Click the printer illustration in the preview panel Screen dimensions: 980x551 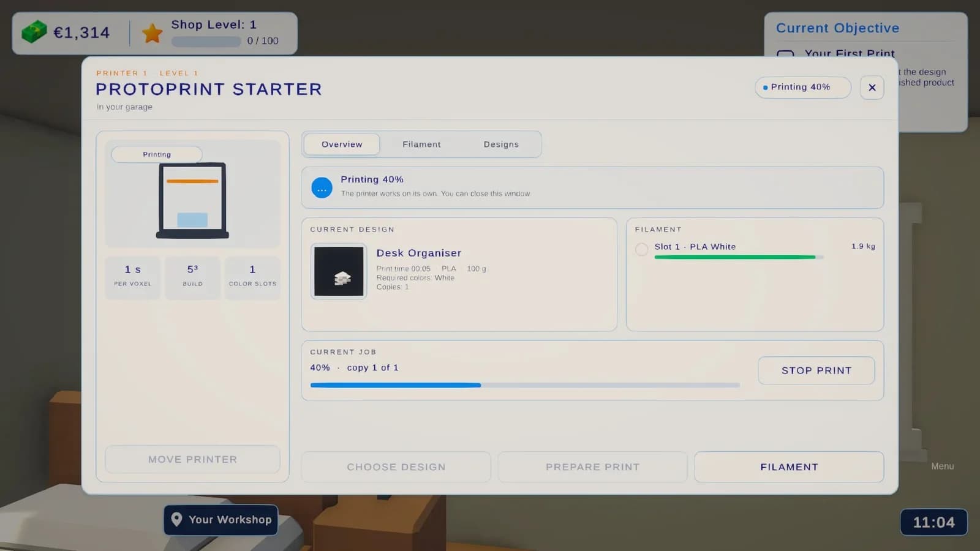point(192,200)
